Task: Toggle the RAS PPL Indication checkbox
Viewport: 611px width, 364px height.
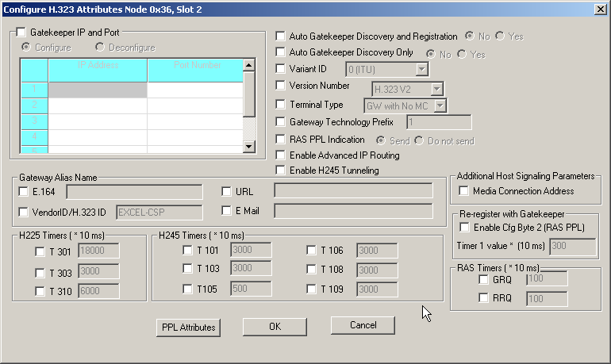Action: (281, 140)
